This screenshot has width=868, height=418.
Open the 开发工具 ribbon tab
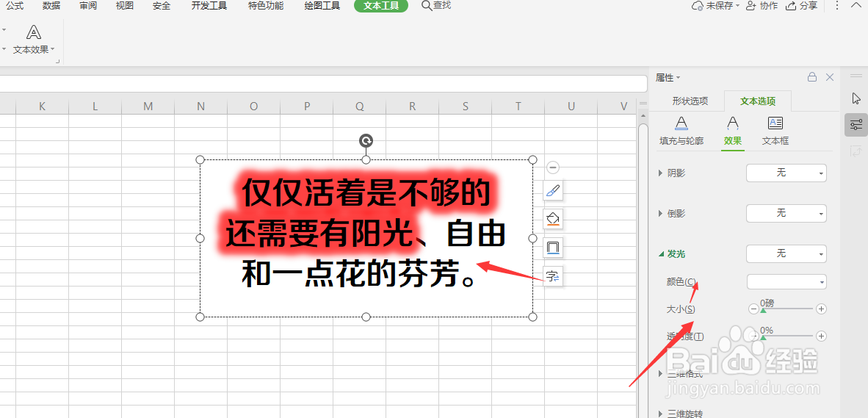coord(209,6)
